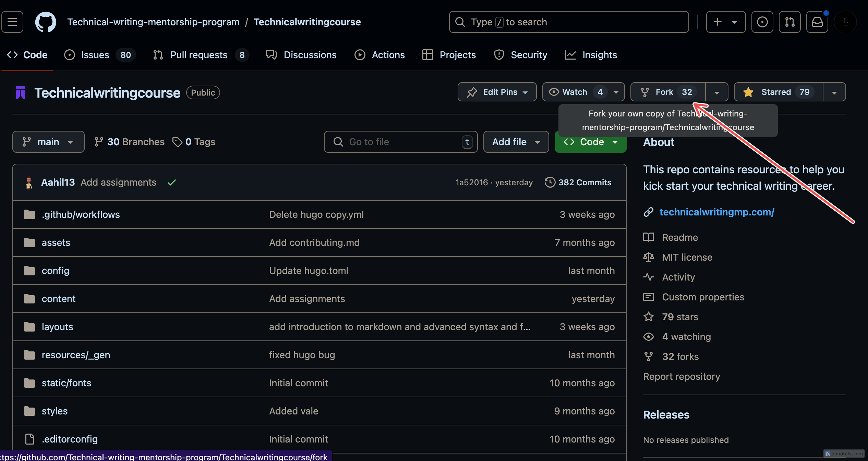Open the main branch selector
Screen dimensions: 868x461
click(48, 142)
